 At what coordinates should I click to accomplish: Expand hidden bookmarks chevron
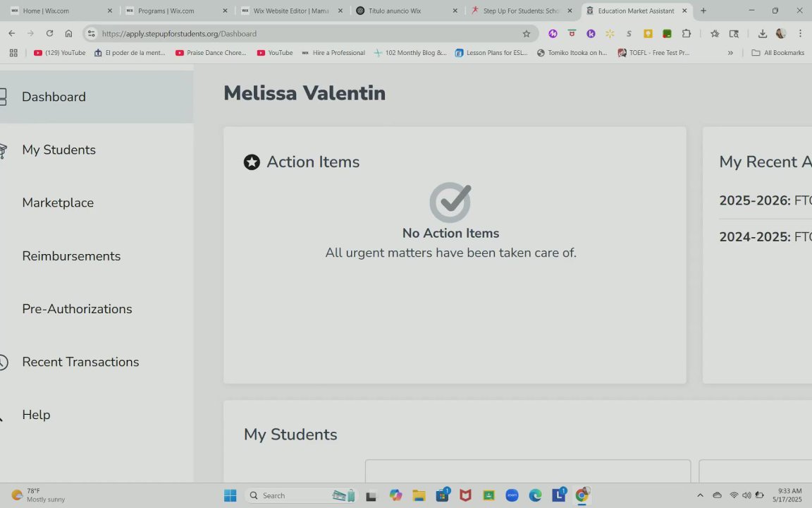coord(730,53)
